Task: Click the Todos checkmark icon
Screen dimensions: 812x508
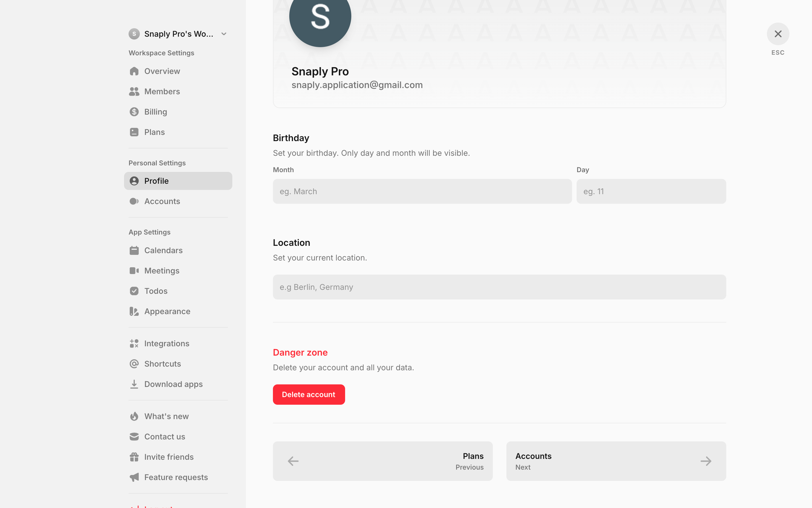Action: point(134,291)
